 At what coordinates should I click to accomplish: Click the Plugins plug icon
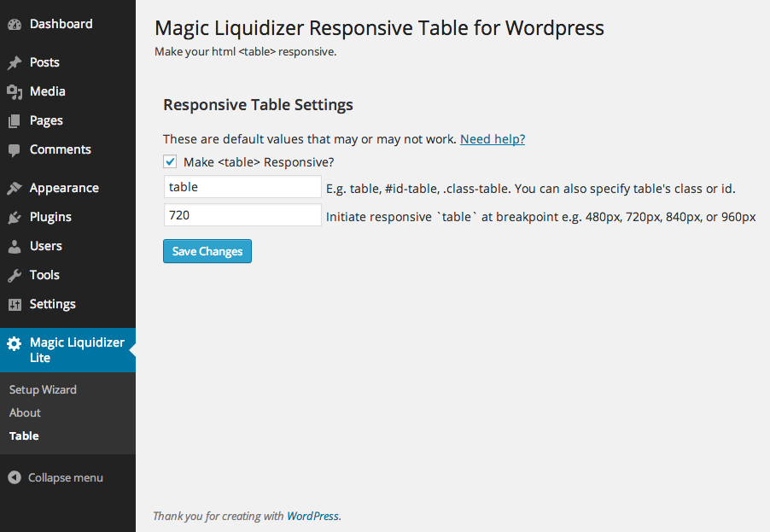15,217
